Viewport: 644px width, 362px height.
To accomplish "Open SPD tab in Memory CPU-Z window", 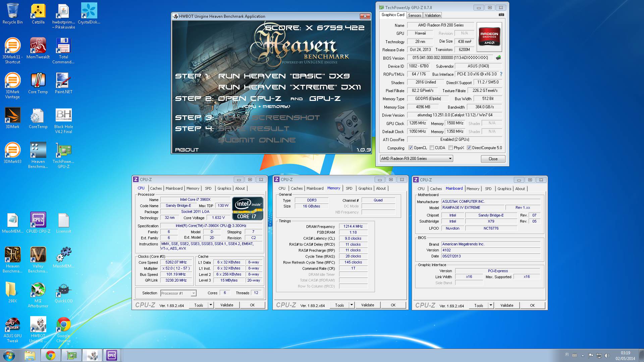I will click(349, 188).
